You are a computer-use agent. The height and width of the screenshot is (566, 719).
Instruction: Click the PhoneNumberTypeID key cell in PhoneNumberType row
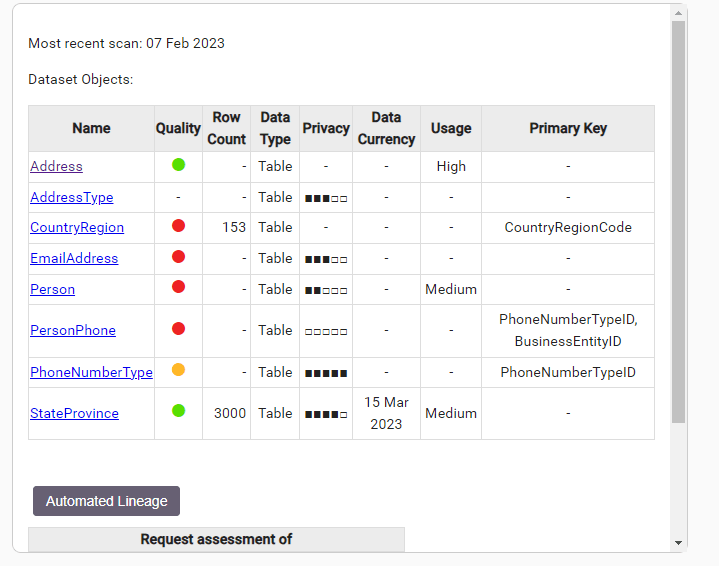568,372
